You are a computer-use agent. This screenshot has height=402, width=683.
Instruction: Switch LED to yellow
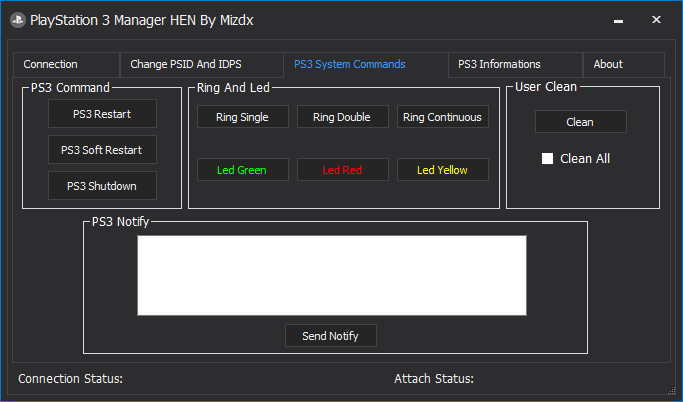(x=443, y=170)
